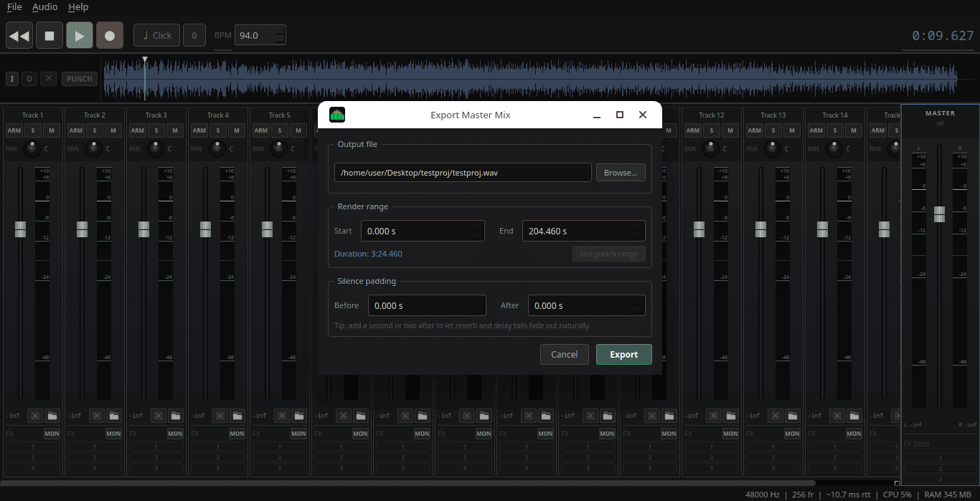Click the 'CPU 5%' status entry

pyautogui.click(x=897, y=495)
